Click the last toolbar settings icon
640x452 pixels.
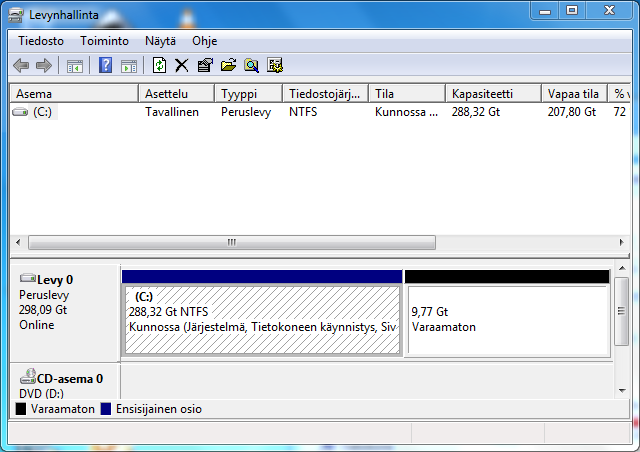(275, 65)
